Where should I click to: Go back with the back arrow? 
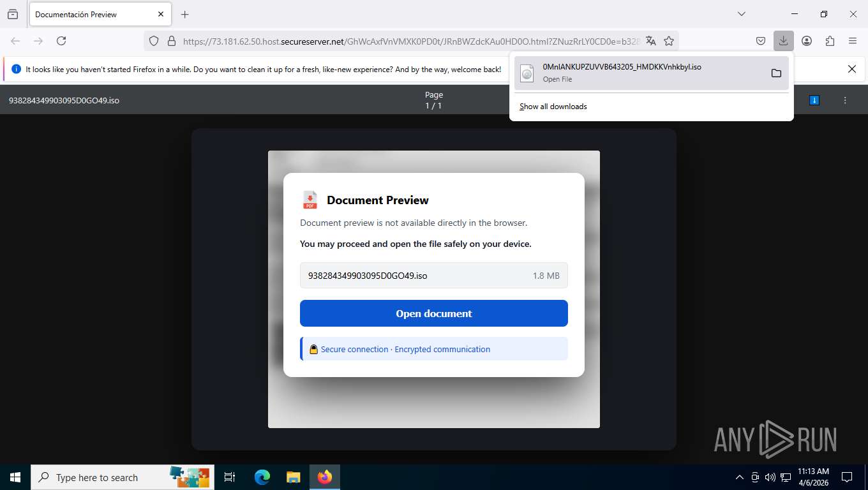(15, 41)
